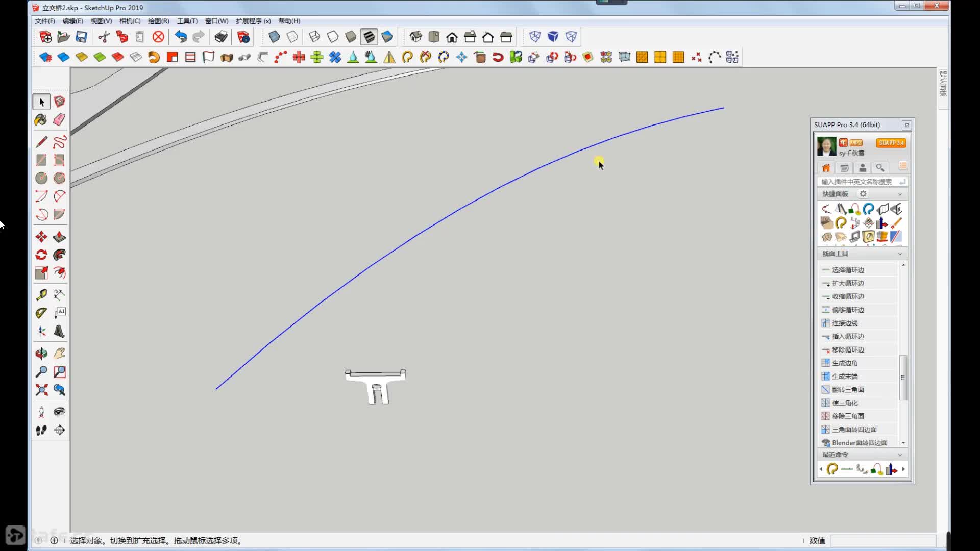
Task: Select the arrow Select tool
Action: [41, 102]
